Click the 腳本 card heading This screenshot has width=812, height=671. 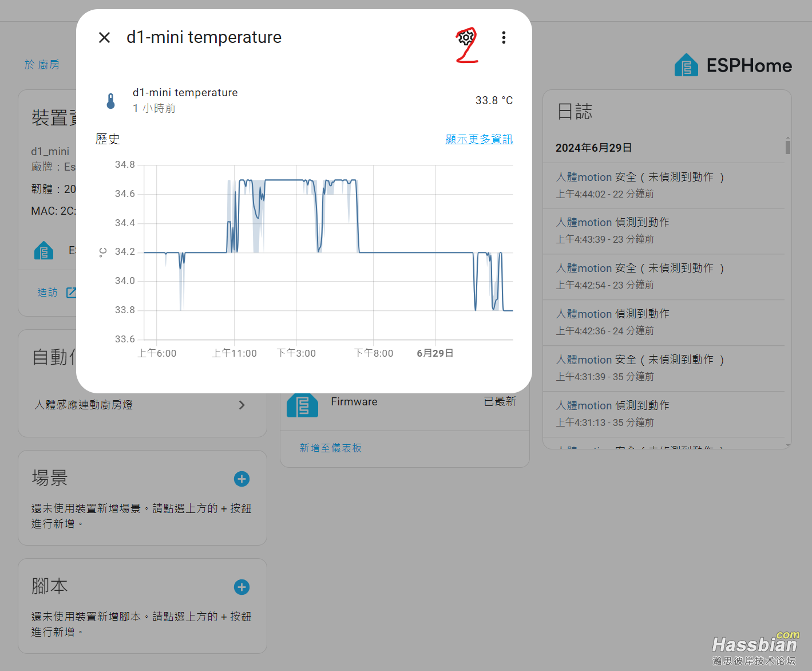point(50,586)
